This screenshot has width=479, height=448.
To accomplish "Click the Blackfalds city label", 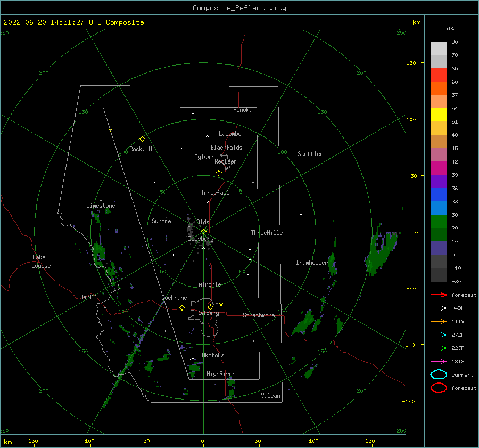I will click(x=226, y=148).
